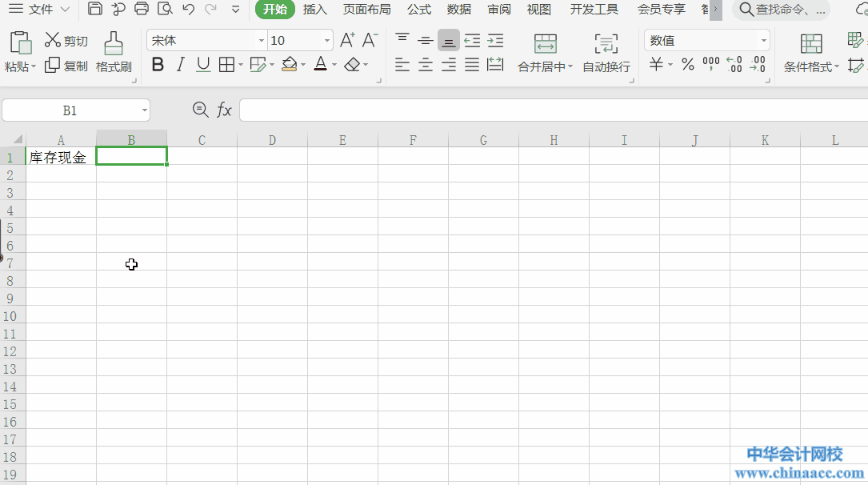Viewport: 868px width, 485px height.
Task: Undo the last action
Action: [x=188, y=9]
